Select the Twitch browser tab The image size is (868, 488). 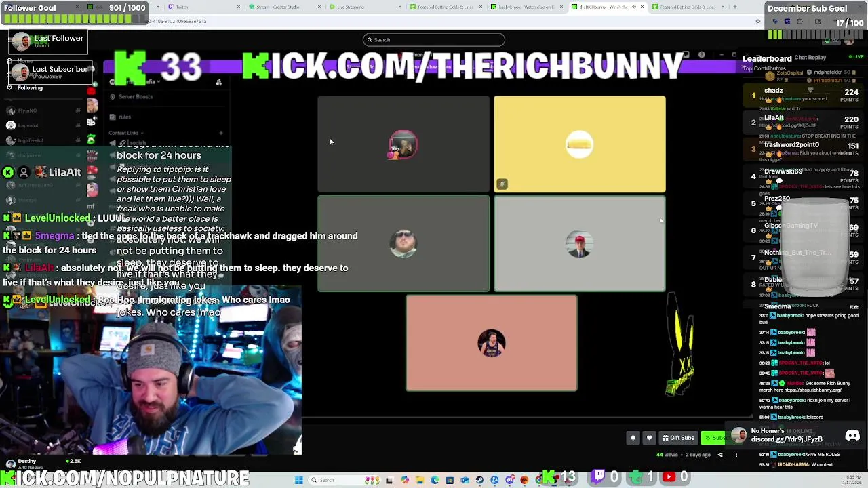[203, 7]
